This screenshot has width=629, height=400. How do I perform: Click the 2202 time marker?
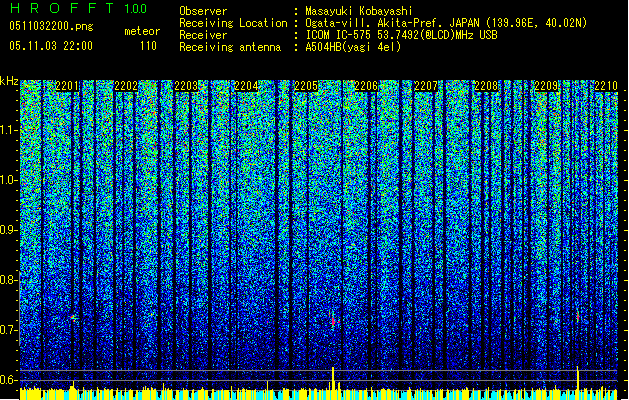126,86
